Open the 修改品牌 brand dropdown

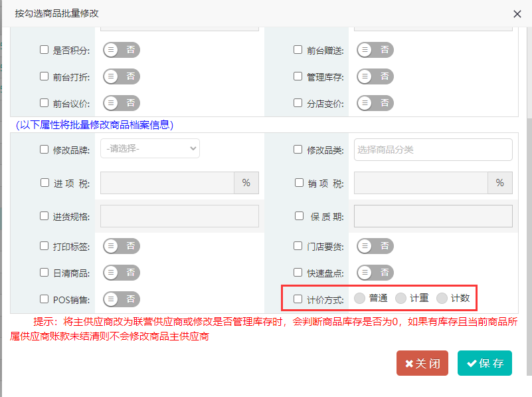click(150, 149)
